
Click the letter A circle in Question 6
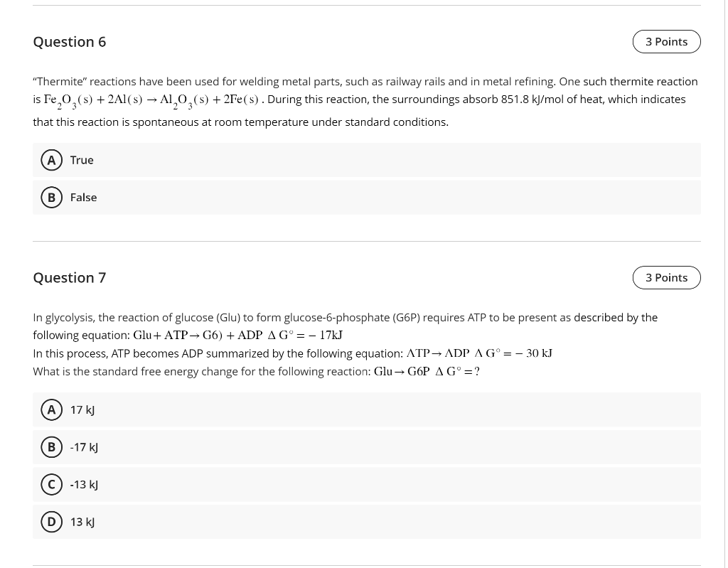tap(51, 160)
